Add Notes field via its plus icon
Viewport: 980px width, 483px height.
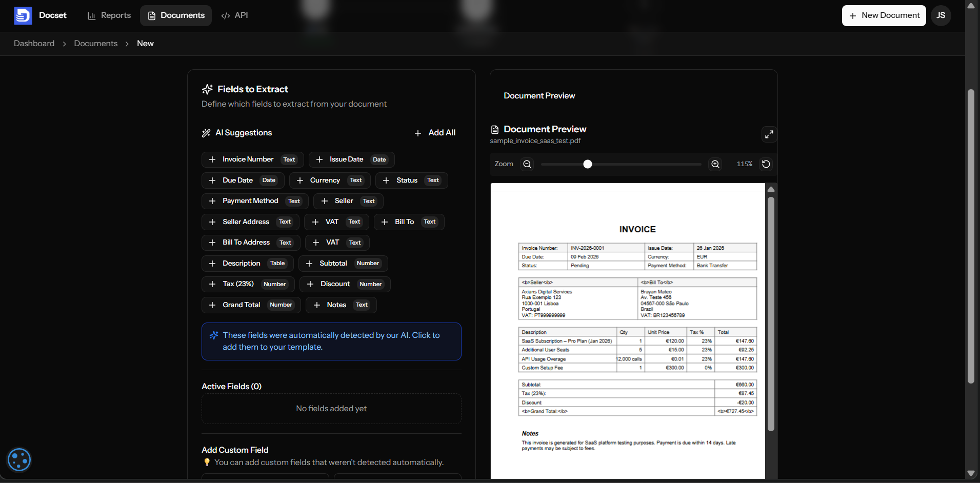click(316, 305)
